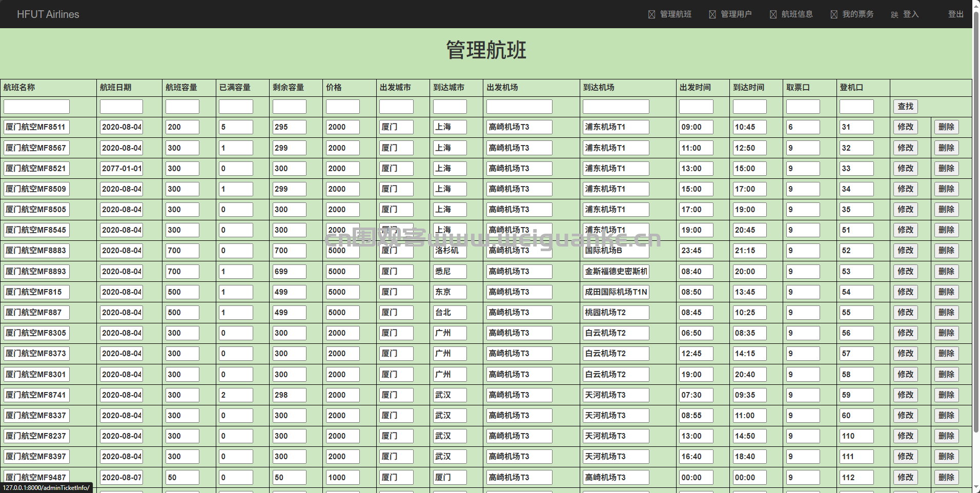This screenshot has width=980, height=493.
Task: Click the HFUT Airlines brand link
Action: (48, 14)
